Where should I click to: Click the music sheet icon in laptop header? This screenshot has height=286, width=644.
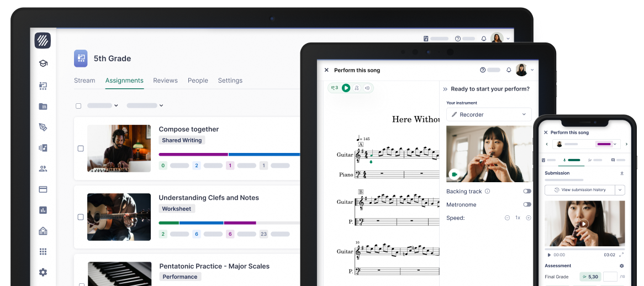(426, 39)
